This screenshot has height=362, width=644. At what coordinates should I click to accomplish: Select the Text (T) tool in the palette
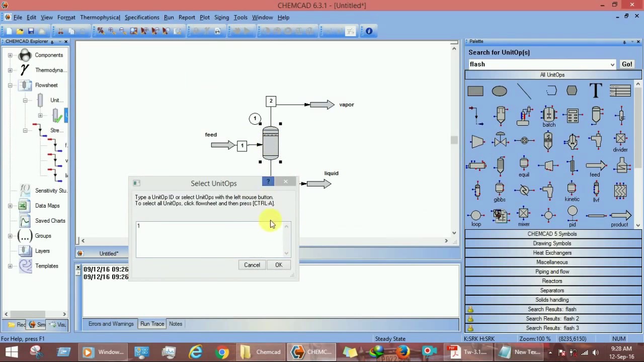click(x=596, y=90)
